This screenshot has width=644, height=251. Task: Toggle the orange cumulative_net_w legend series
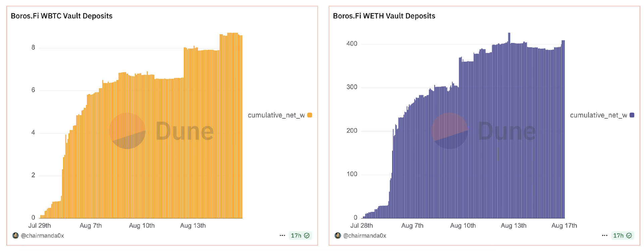coord(276,115)
